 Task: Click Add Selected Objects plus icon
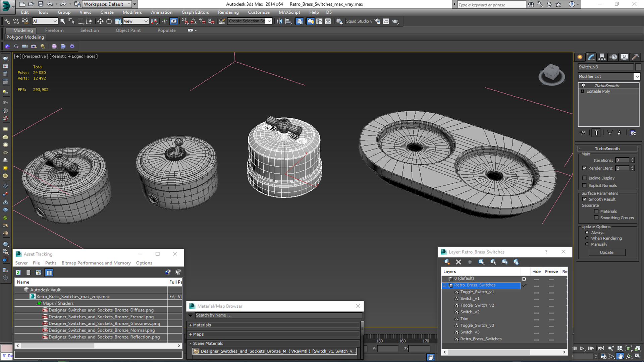click(x=470, y=262)
